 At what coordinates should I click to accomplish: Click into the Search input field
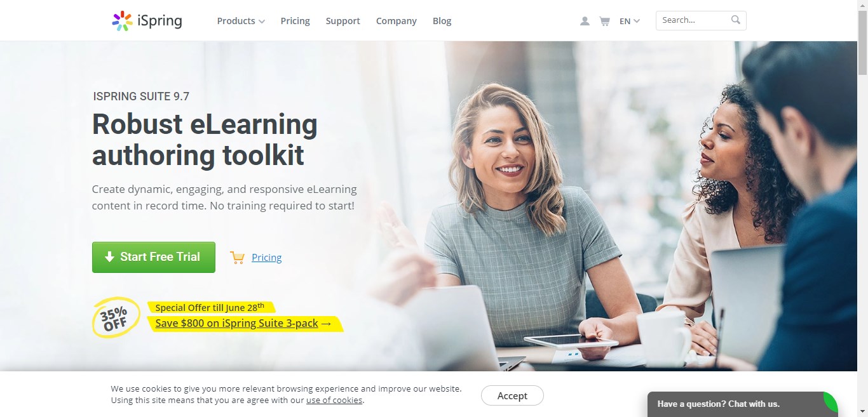(x=694, y=20)
